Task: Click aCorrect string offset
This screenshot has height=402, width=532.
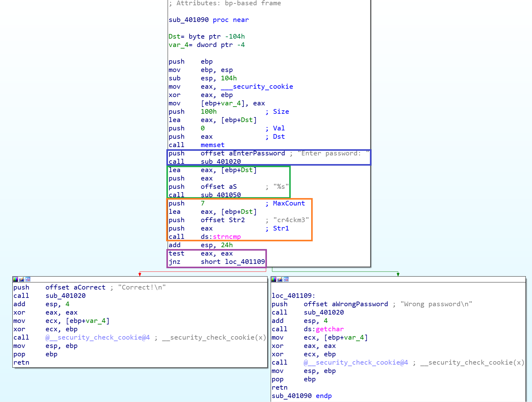Action: pyautogui.click(x=89, y=287)
